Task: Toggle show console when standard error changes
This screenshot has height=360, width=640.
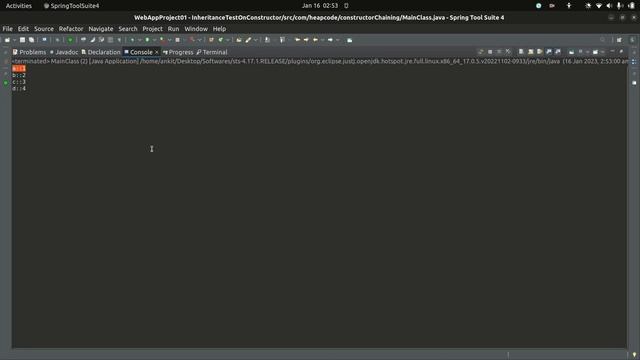Action: (558, 52)
